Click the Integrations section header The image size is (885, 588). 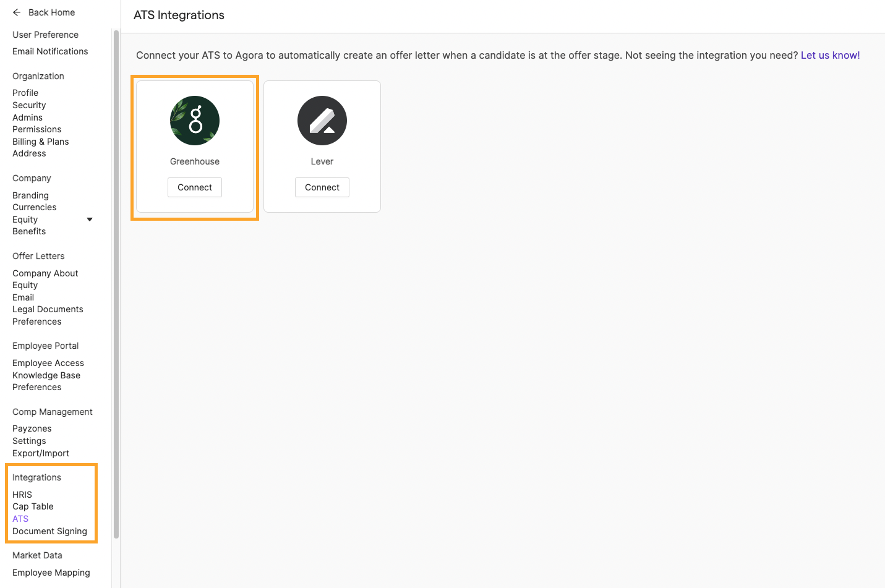pyautogui.click(x=36, y=477)
